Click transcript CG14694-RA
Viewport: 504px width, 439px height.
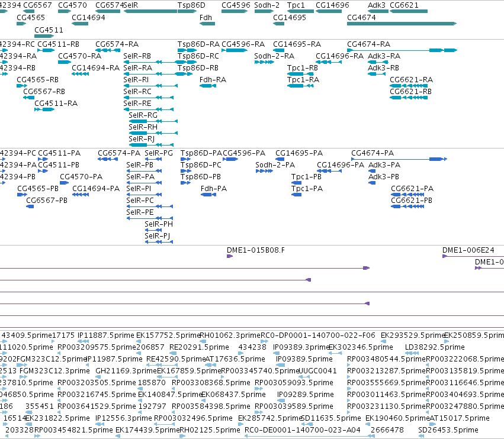[80, 74]
